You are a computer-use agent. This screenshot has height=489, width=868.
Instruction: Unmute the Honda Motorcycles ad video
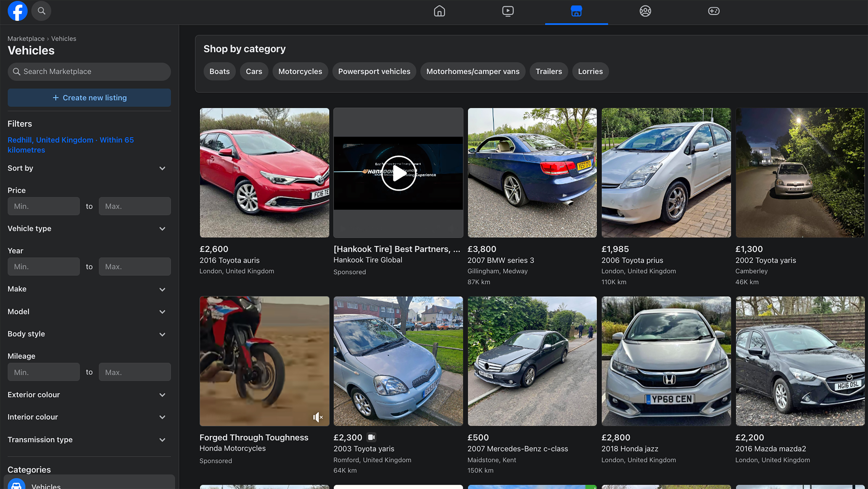[x=318, y=417]
